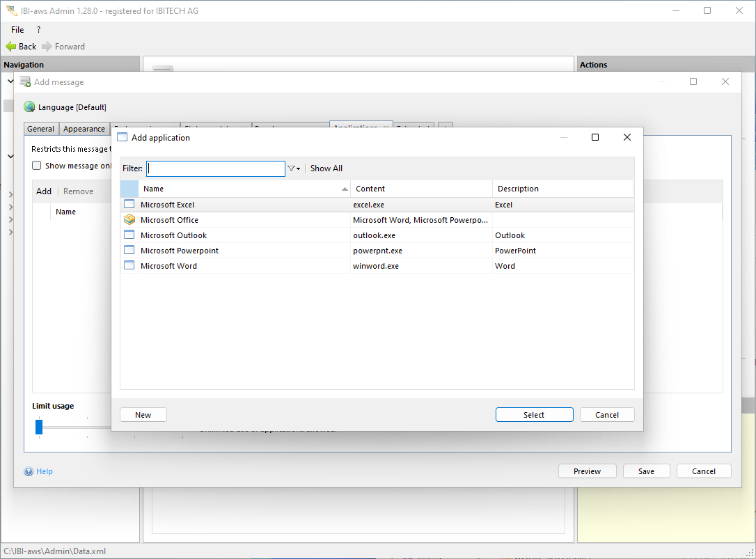Click the Microsoft Powerpoint row icon
The height and width of the screenshot is (559, 756).
[x=129, y=251]
